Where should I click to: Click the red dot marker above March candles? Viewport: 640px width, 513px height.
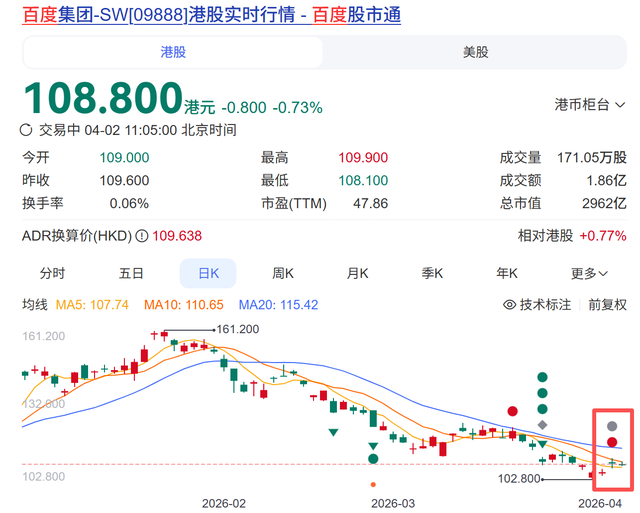coord(512,410)
